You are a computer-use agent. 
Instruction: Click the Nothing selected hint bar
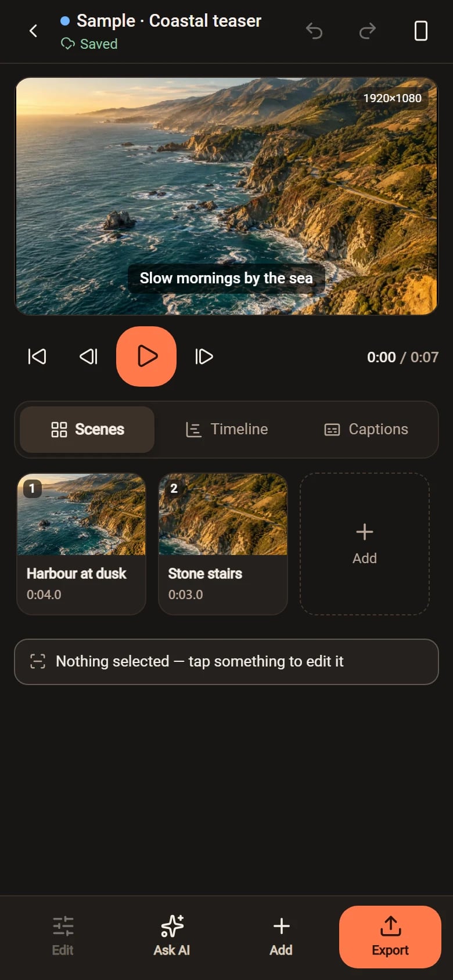coord(227,662)
